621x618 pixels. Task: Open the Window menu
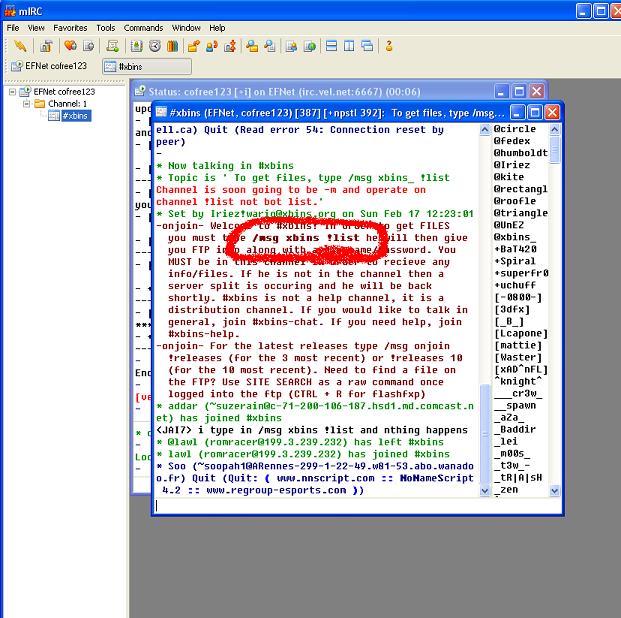pos(186,28)
